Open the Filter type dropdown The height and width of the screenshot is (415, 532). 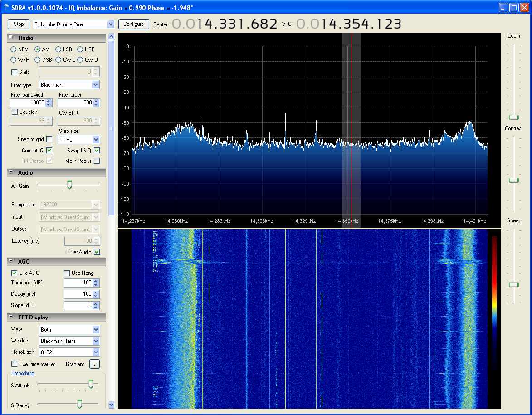click(x=95, y=85)
